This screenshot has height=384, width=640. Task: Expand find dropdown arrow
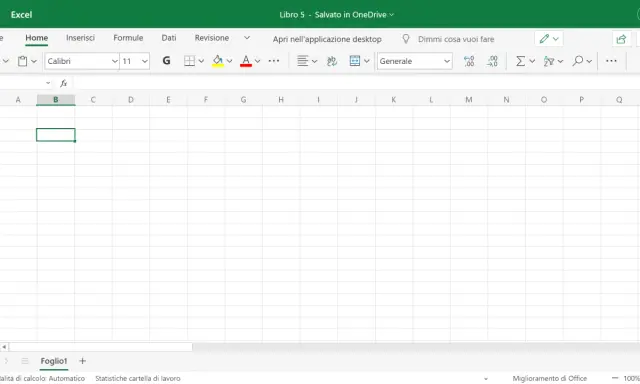[589, 61]
